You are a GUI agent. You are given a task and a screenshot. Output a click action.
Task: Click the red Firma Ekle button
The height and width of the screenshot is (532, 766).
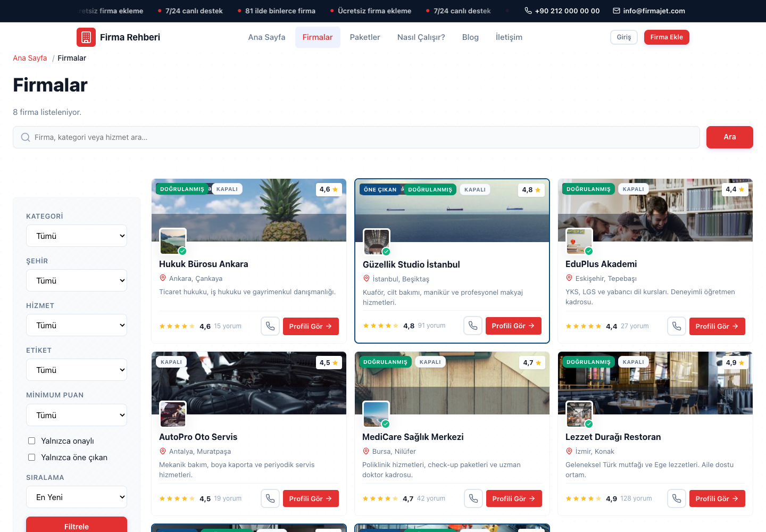(x=667, y=37)
